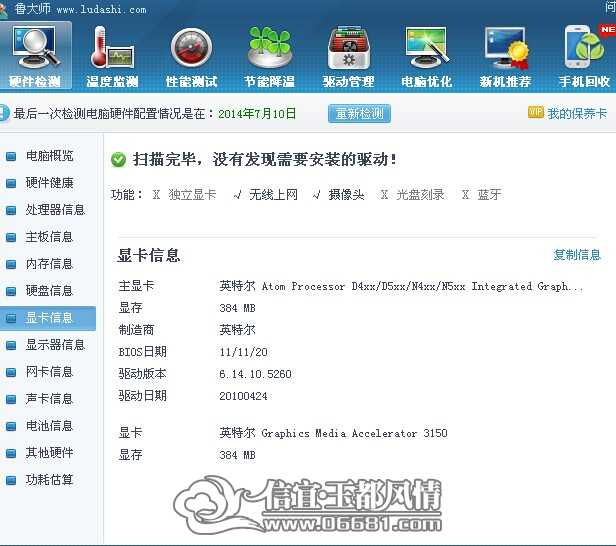Click the date 2014年7月10日
The width and height of the screenshot is (616, 546).
pyautogui.click(x=257, y=114)
